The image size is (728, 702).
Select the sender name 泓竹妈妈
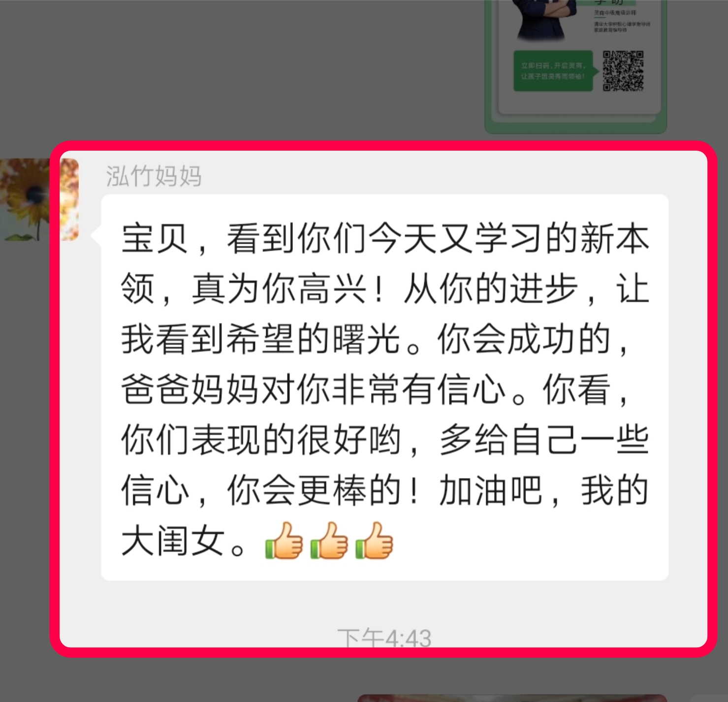pos(154,176)
